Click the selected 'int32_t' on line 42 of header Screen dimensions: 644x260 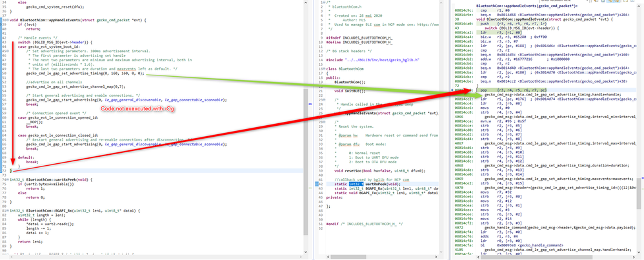coord(356,184)
